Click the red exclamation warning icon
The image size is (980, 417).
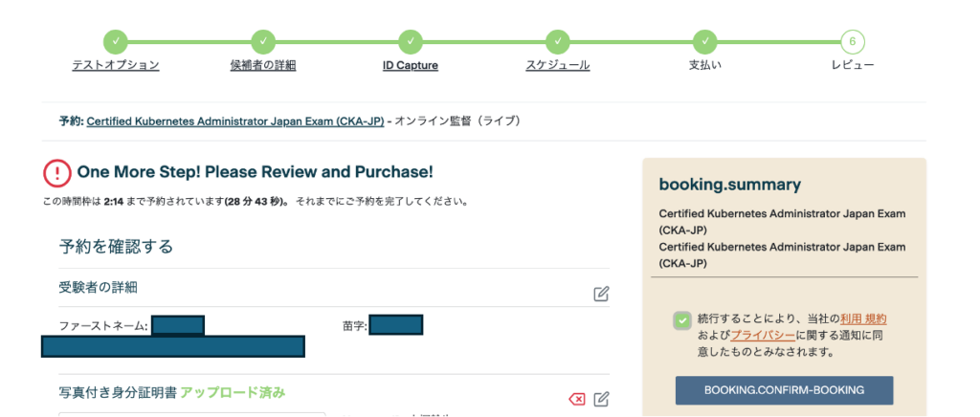(57, 172)
